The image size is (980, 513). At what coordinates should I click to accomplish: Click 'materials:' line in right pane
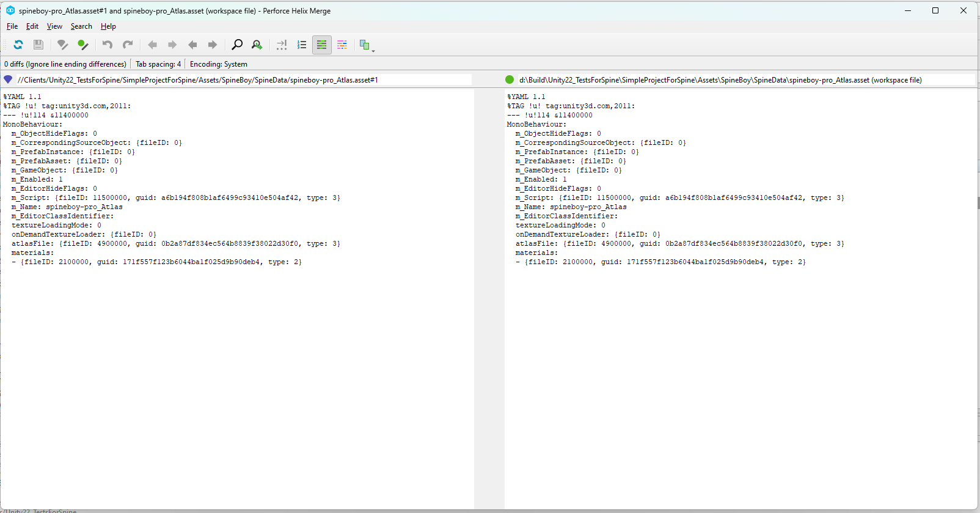[536, 253]
